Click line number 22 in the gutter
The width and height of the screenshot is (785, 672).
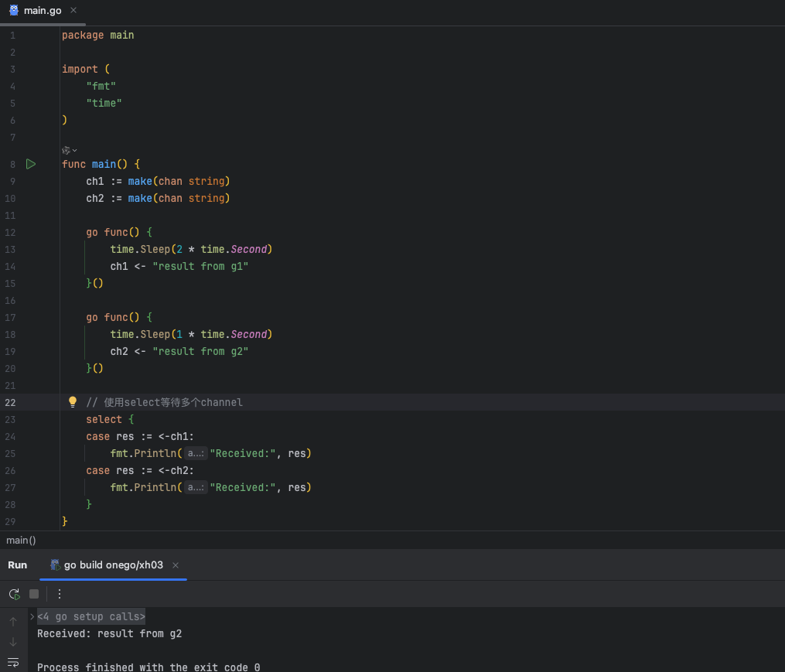click(x=11, y=403)
